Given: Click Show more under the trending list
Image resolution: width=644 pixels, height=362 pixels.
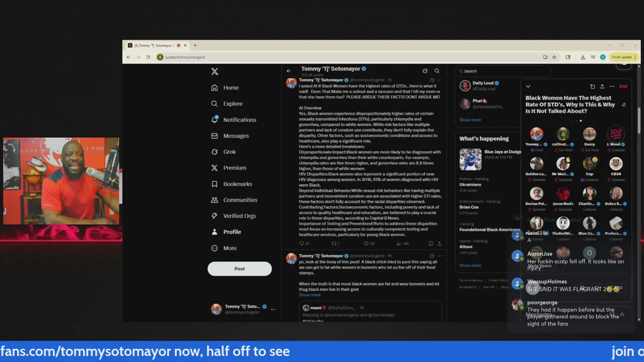Looking at the screenshot, I should 470,265.
